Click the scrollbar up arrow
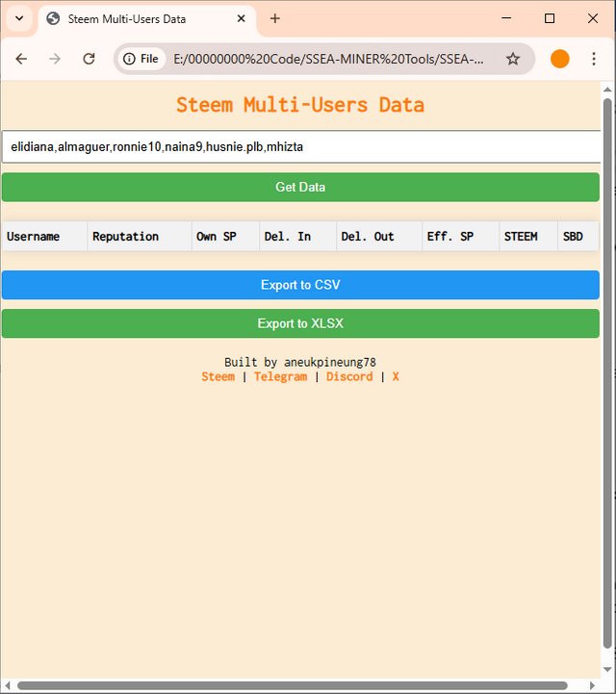This screenshot has width=616, height=694. coord(607,90)
